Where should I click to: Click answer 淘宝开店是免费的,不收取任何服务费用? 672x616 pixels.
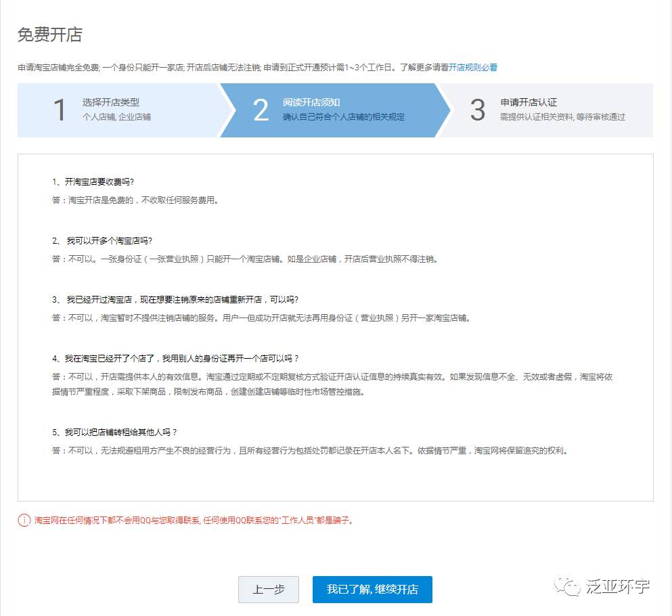[135, 200]
